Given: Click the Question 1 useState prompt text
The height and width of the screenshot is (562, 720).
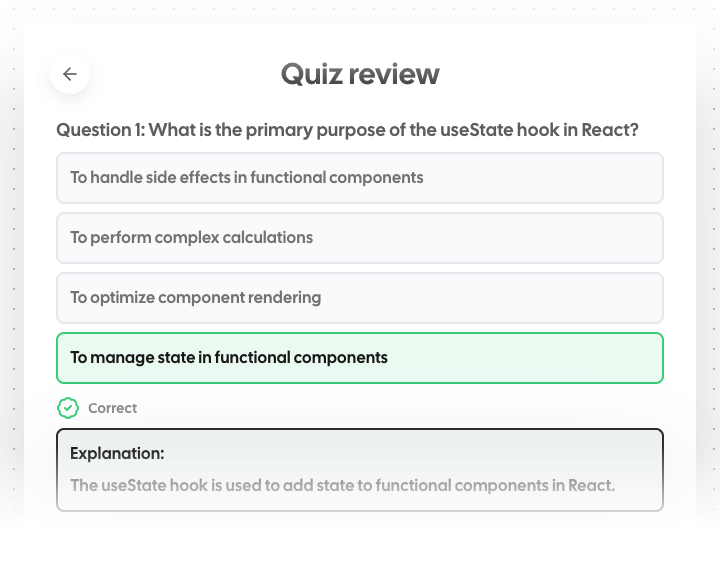Looking at the screenshot, I should click(x=347, y=130).
